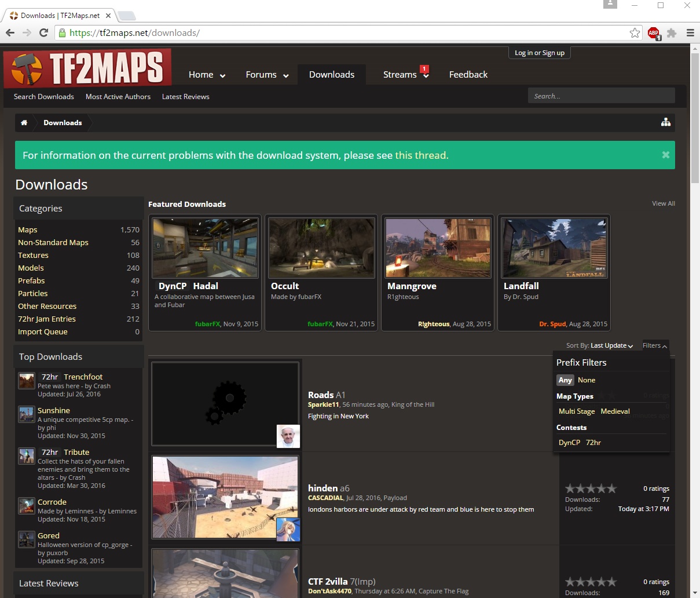Open the sitemap tree icon in breadcrumb bar
The image size is (700, 598).
click(666, 122)
